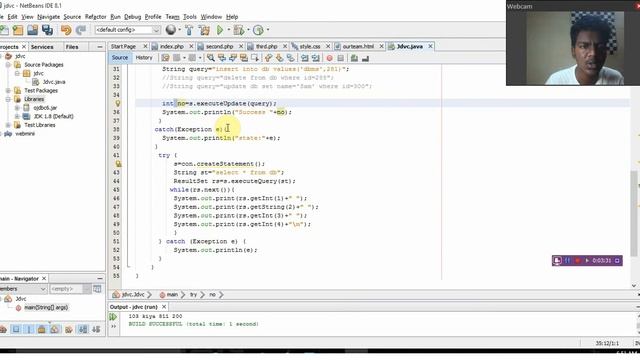The width and height of the screenshot is (640, 360).
Task: Click the line 35 lightbulb hint
Action: pos(118,104)
